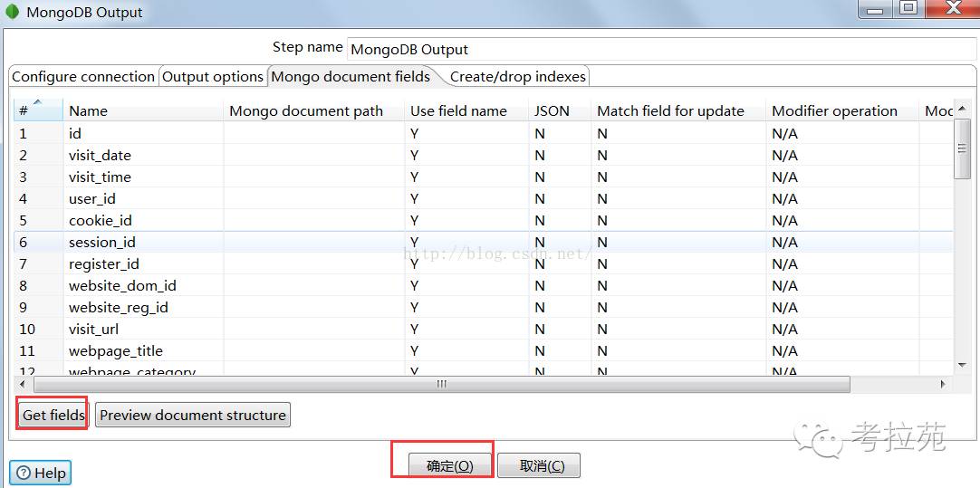This screenshot has height=488, width=980.
Task: Click Match field for update column header
Action: pyautogui.click(x=678, y=110)
